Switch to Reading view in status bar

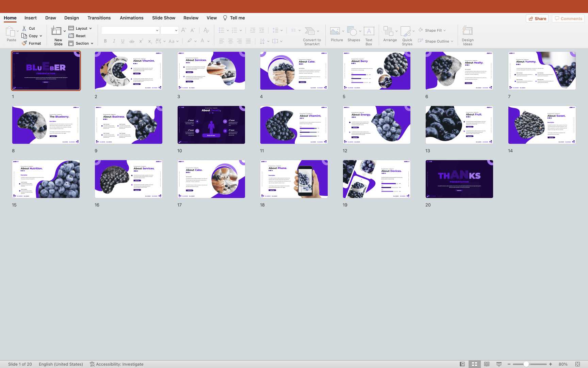coord(487,364)
